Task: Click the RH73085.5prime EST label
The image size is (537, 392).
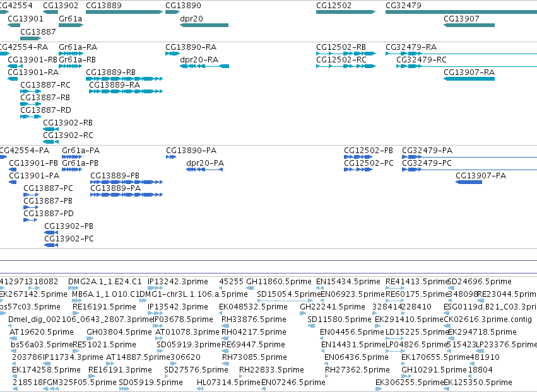Action: [x=254, y=357]
